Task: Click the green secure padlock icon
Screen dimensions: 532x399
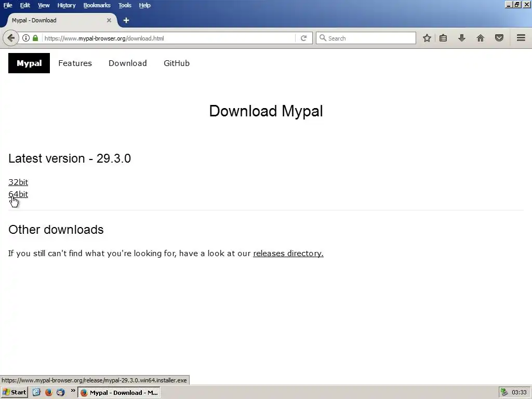Action: coord(35,38)
